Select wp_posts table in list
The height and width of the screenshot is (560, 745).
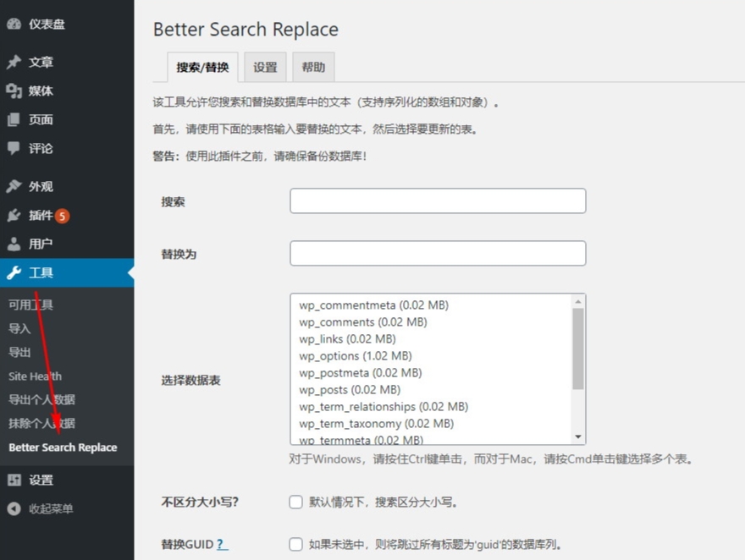point(350,390)
